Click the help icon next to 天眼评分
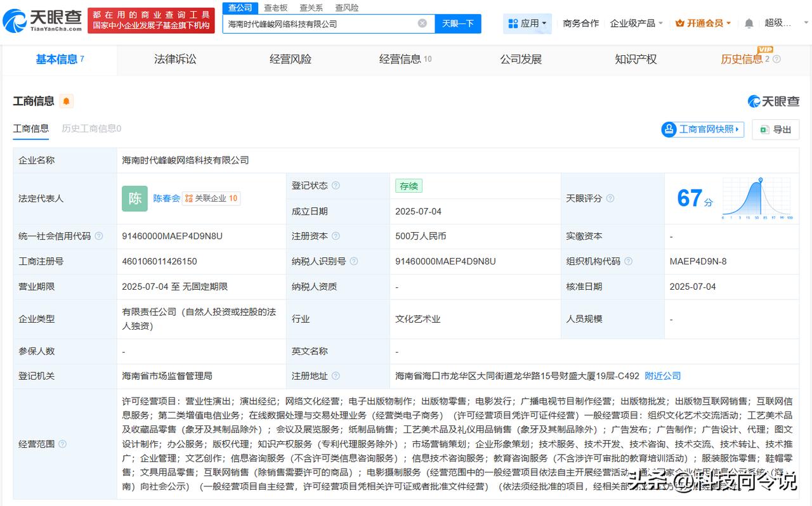The width and height of the screenshot is (812, 506). tap(610, 198)
